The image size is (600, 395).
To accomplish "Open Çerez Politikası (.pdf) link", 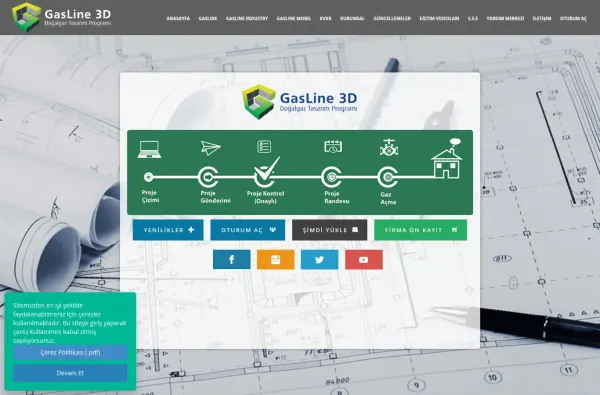I will (70, 353).
